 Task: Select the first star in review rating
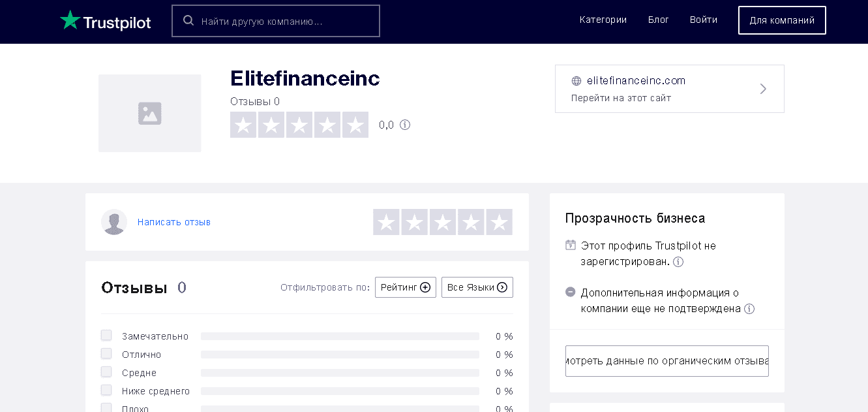[386, 222]
